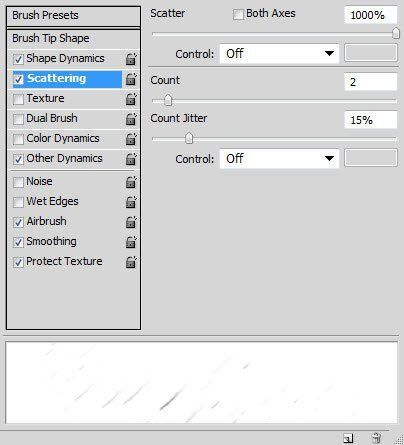Viewport: 404px width, 445px height.
Task: Toggle the lock icon for Airbrush
Action: pos(131,222)
